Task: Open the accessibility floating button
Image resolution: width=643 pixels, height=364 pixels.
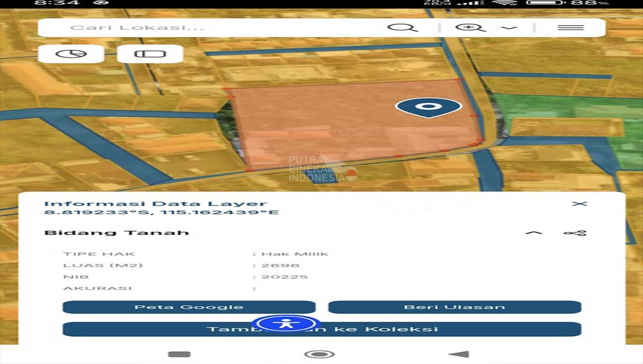Action: tap(286, 323)
